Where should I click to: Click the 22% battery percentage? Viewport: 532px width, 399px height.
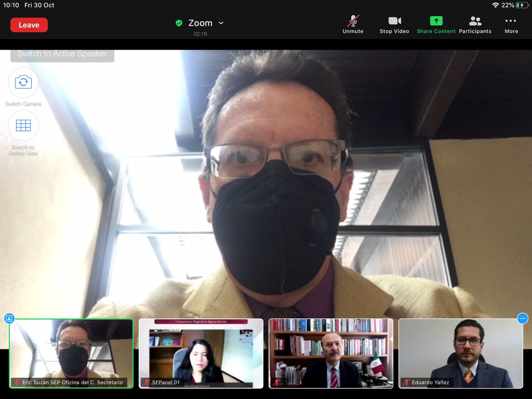click(508, 5)
